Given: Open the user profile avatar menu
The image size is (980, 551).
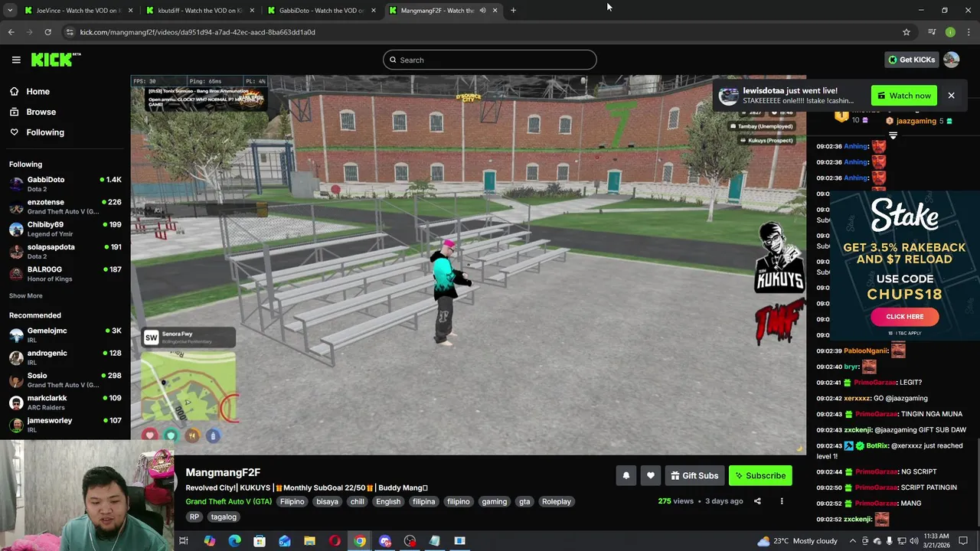Looking at the screenshot, I should [952, 60].
